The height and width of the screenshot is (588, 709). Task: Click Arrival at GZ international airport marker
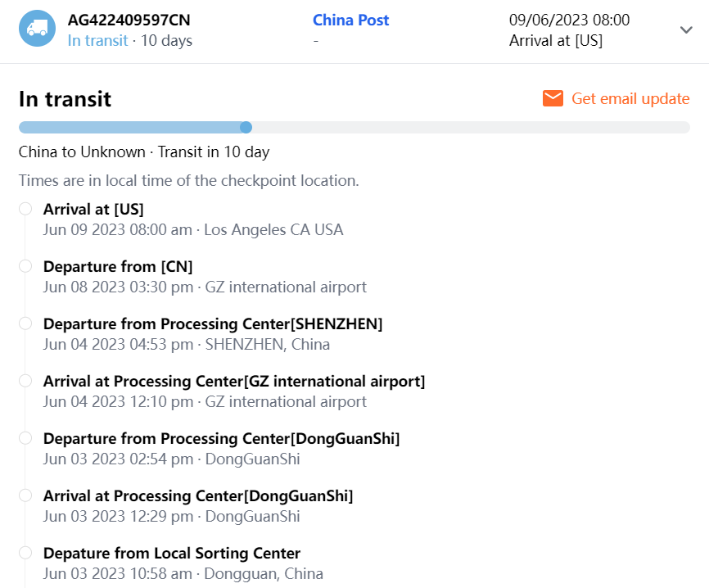(25, 381)
